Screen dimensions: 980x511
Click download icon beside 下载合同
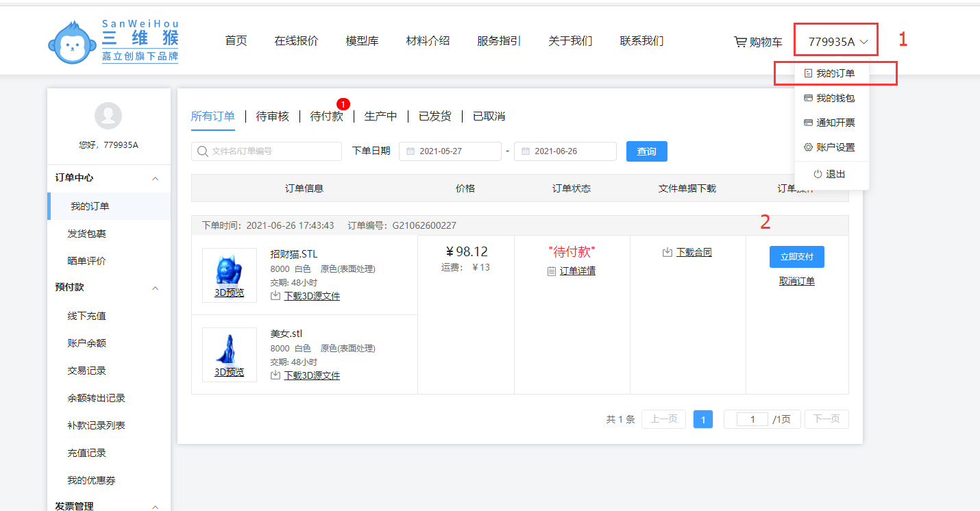click(x=667, y=253)
